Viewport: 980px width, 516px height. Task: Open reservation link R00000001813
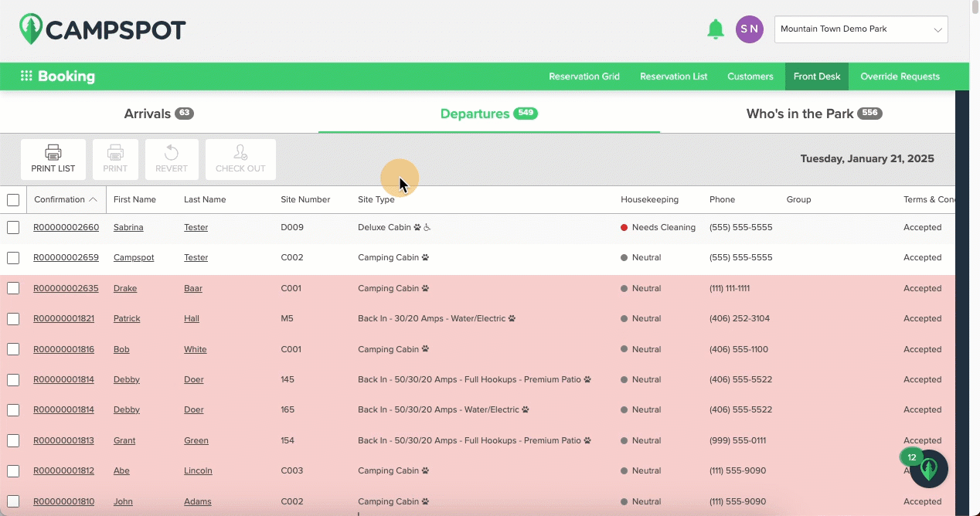[x=63, y=440]
